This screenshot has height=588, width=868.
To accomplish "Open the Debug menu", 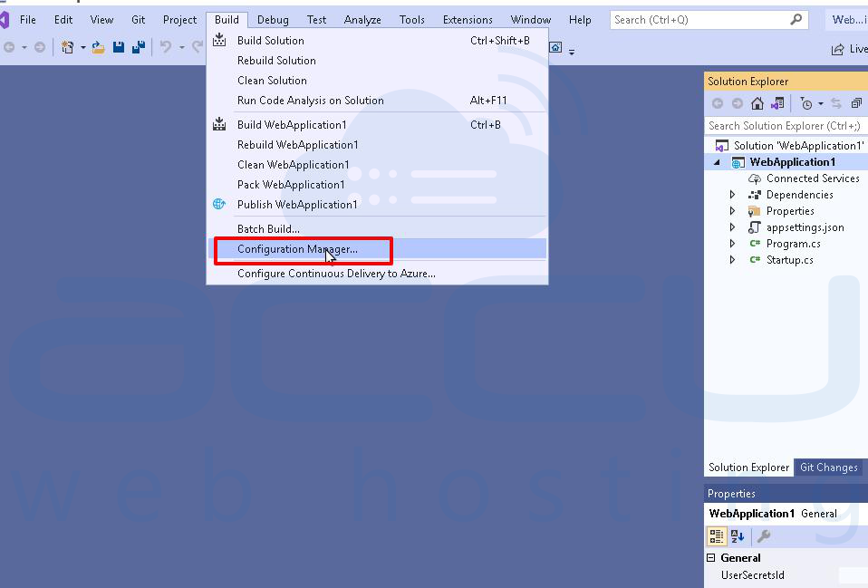I will (x=273, y=20).
